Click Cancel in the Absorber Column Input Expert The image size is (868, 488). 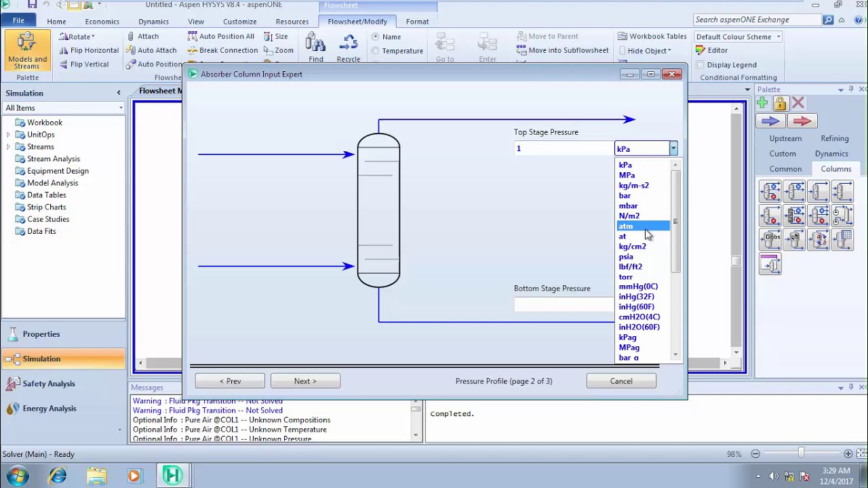pos(620,381)
